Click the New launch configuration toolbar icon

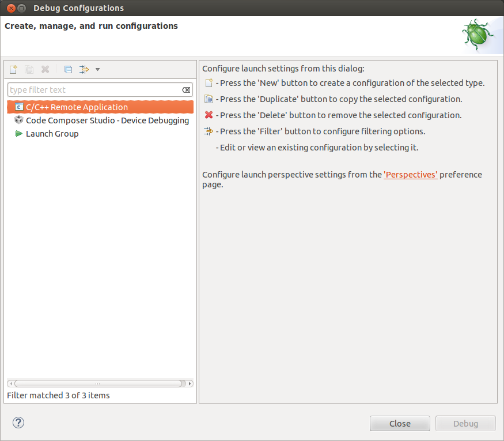coord(13,69)
